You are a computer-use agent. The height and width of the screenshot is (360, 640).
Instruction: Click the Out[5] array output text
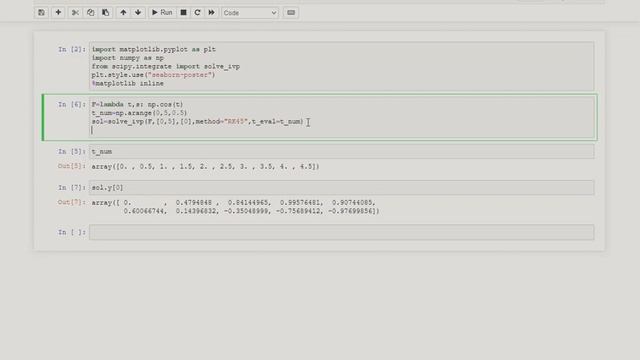pyautogui.click(x=205, y=167)
